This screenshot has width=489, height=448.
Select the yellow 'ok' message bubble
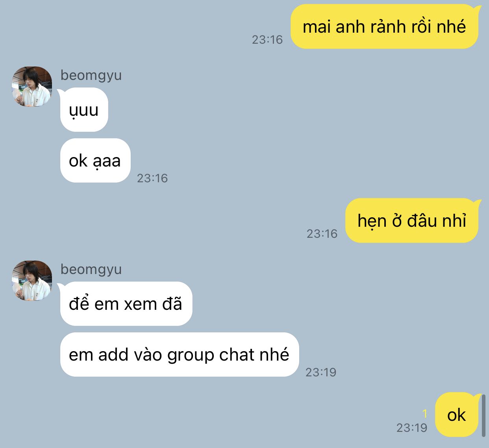(457, 415)
